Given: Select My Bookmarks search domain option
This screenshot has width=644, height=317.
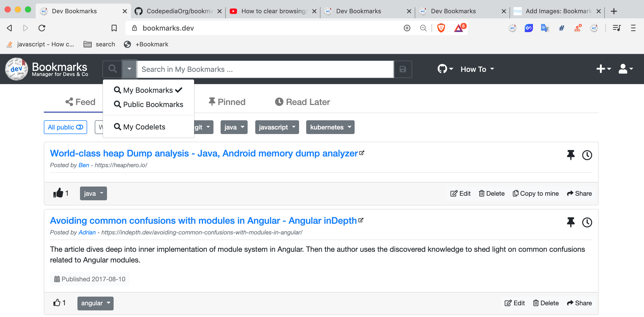Looking at the screenshot, I should [148, 90].
